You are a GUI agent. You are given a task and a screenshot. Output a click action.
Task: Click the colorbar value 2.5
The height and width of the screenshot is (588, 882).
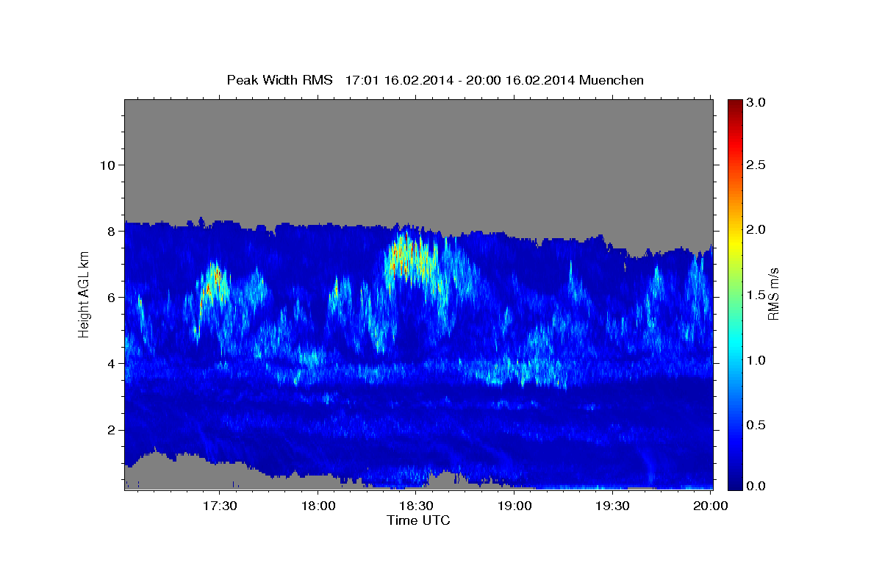(756, 165)
